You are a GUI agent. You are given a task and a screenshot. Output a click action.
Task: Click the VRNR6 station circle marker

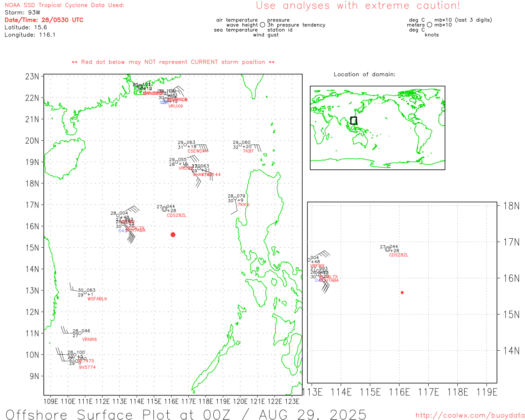(x=80, y=333)
